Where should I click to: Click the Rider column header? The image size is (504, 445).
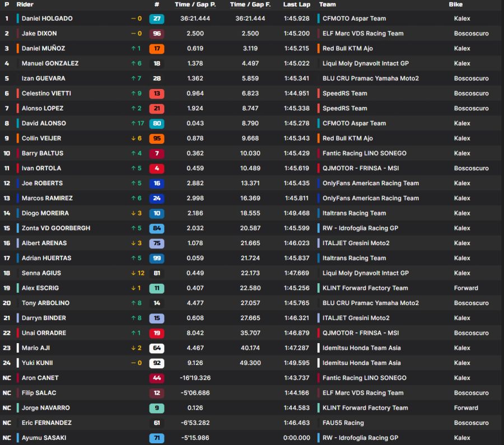click(25, 4)
